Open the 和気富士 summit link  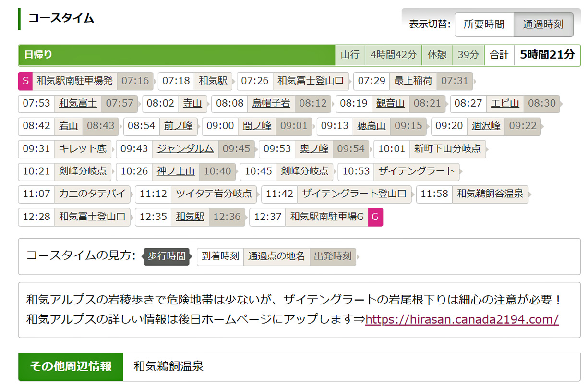coord(78,103)
